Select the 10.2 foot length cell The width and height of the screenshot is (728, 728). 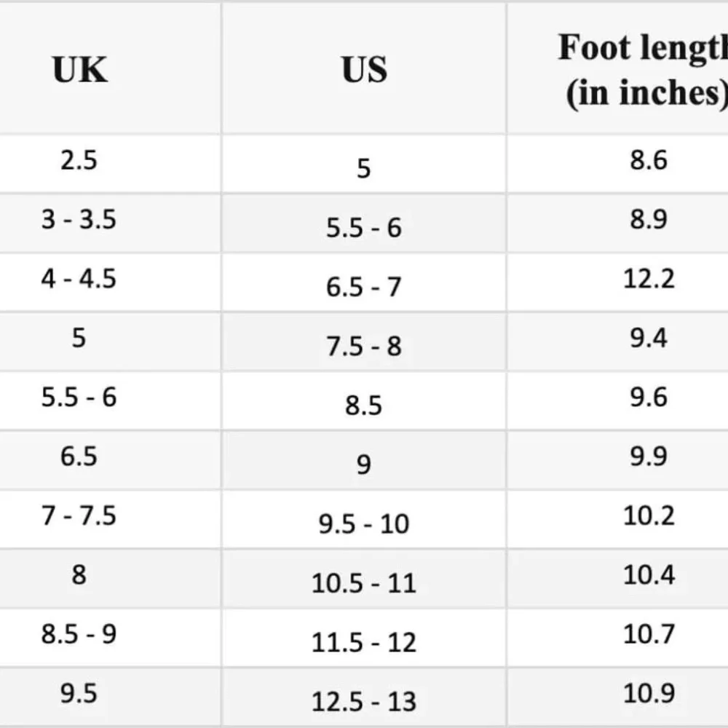648,516
